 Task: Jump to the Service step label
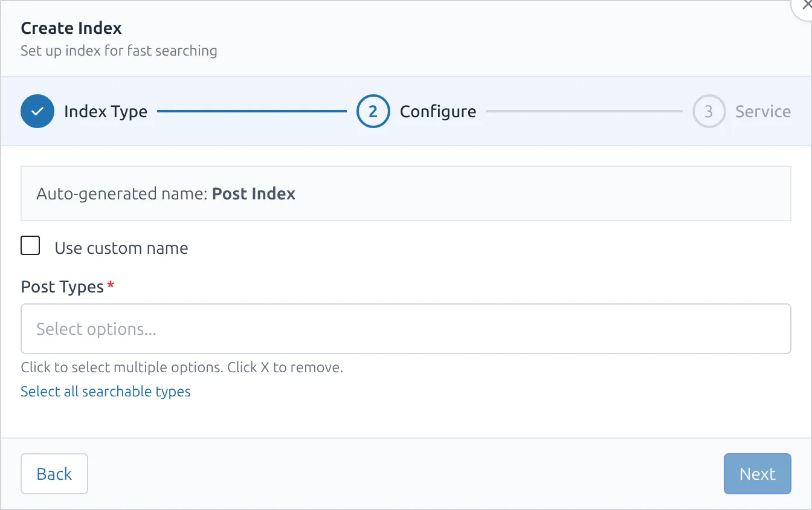763,112
